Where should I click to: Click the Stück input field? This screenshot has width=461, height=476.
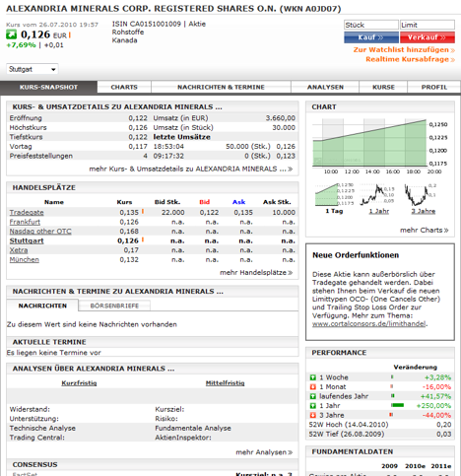[371, 25]
